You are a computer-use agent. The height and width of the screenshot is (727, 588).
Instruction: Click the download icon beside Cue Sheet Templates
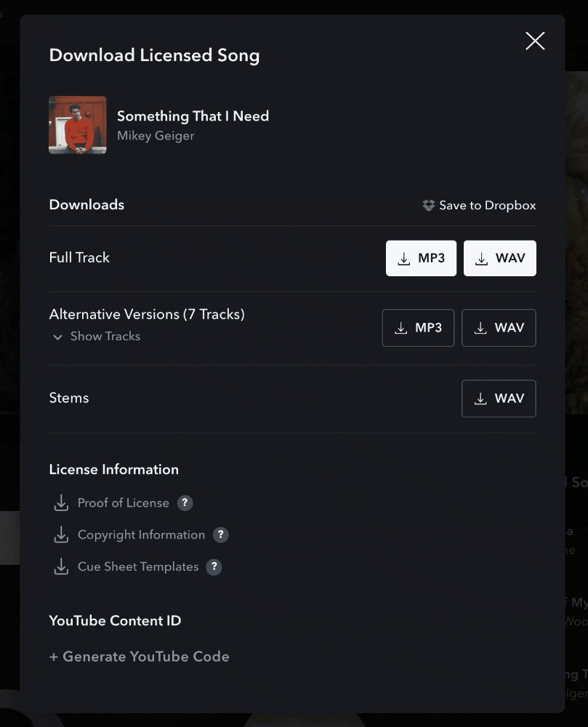(61, 566)
